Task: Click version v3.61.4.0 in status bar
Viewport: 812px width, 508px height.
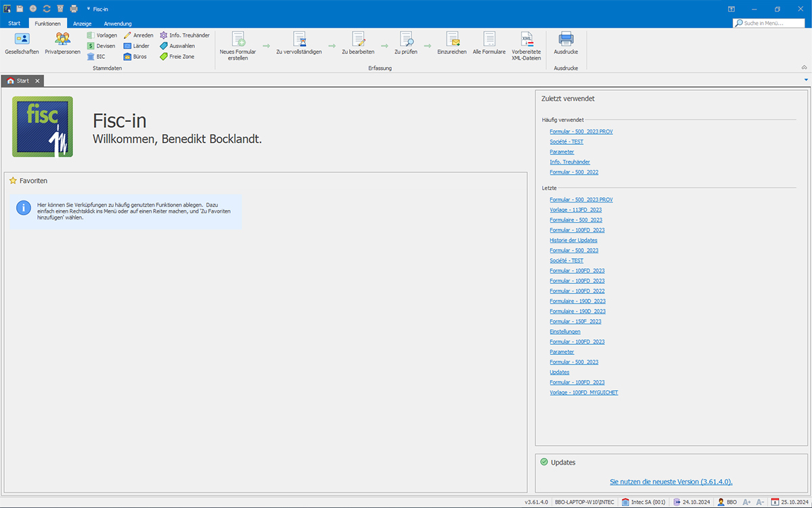Action: (x=537, y=502)
